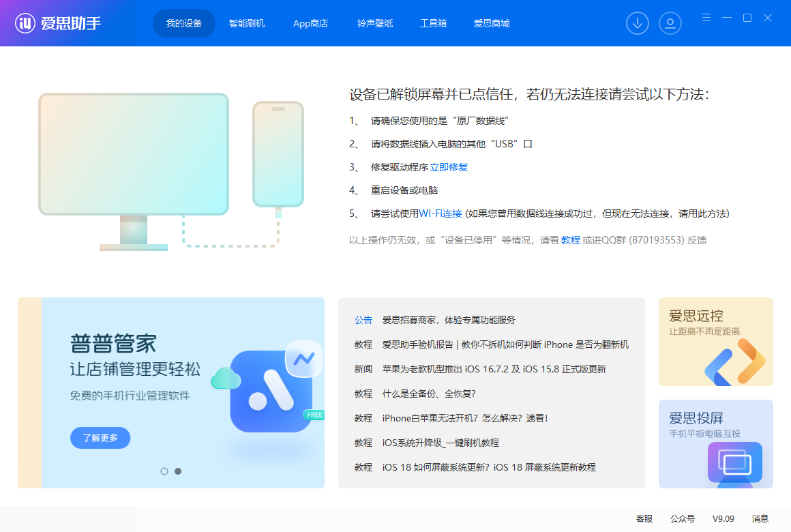Open the 教程 tutorial link

tap(571, 239)
